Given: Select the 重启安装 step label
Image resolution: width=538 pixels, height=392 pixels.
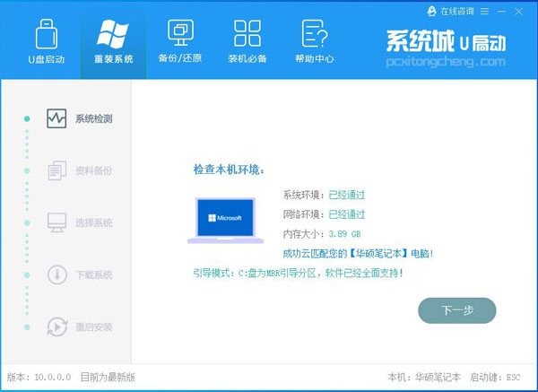Looking at the screenshot, I should click(x=93, y=327).
